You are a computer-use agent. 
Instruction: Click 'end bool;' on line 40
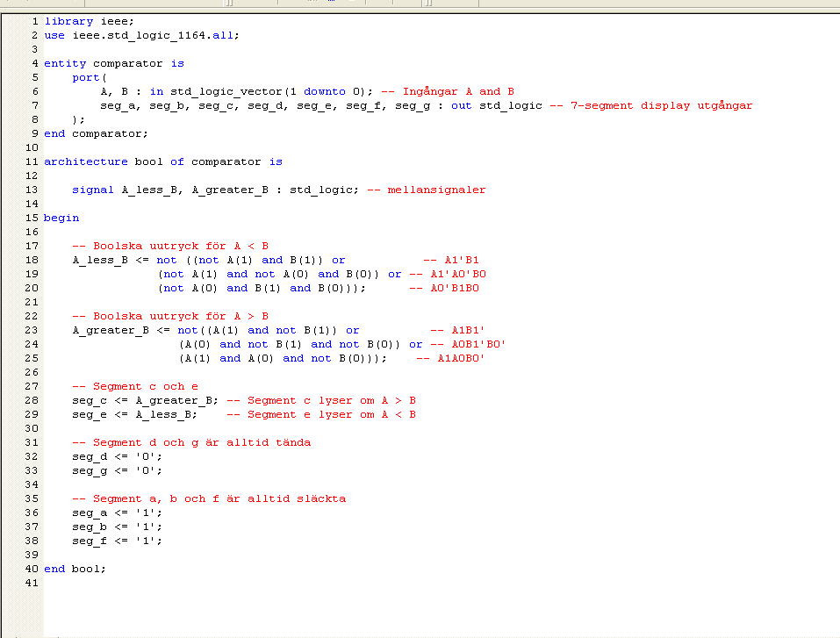[75, 569]
